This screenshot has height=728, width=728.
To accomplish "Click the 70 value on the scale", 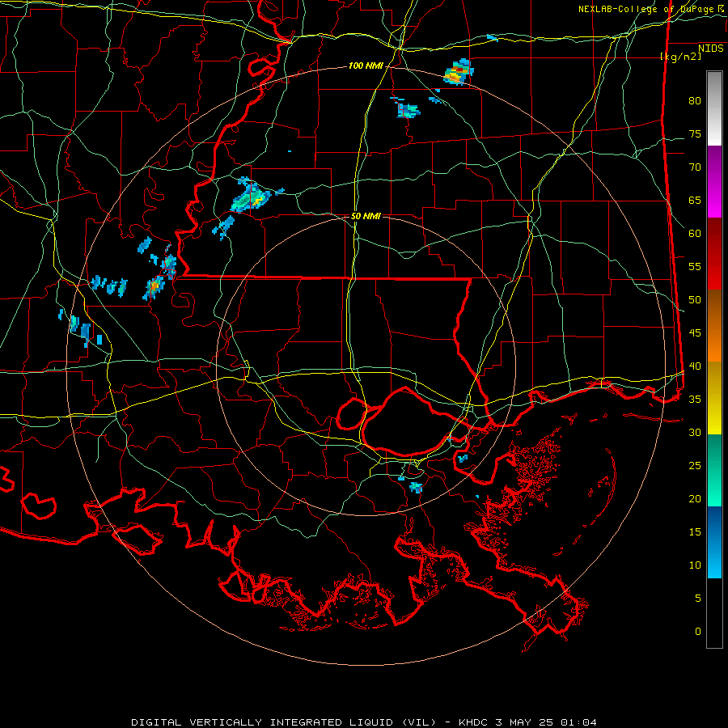I will 695,167.
